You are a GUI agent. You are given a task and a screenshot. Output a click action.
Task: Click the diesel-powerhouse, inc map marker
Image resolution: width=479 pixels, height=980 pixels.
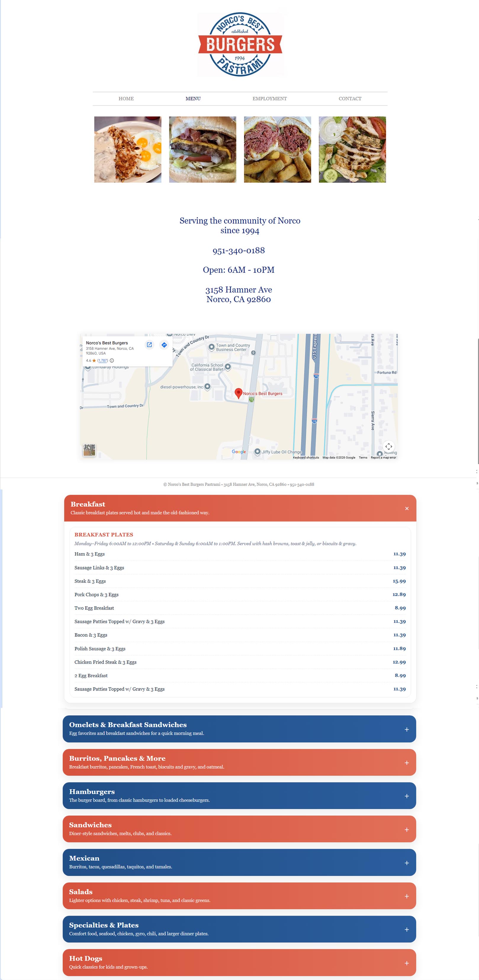click(207, 387)
